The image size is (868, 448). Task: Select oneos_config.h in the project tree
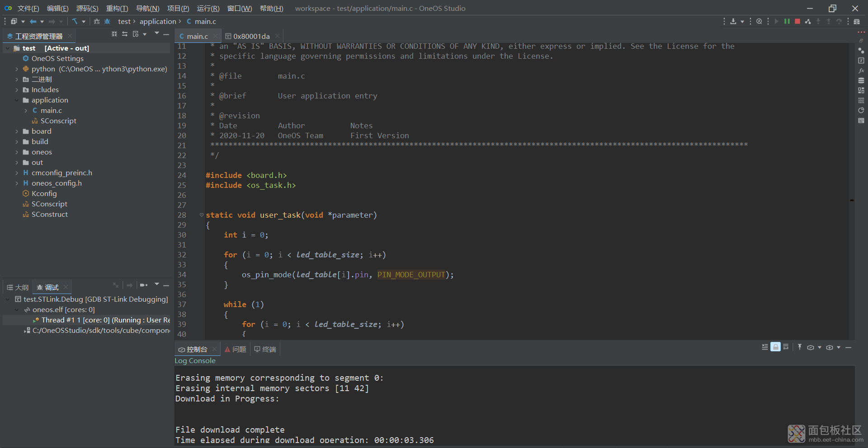coord(57,183)
